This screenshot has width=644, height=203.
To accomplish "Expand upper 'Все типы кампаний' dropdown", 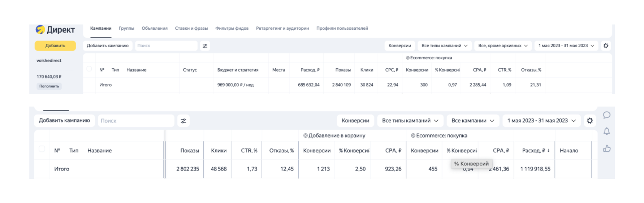I will tap(444, 46).
